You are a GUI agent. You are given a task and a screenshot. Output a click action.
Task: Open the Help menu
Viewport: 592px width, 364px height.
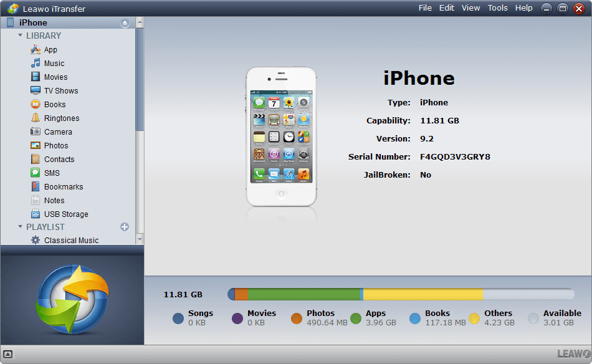tap(524, 8)
